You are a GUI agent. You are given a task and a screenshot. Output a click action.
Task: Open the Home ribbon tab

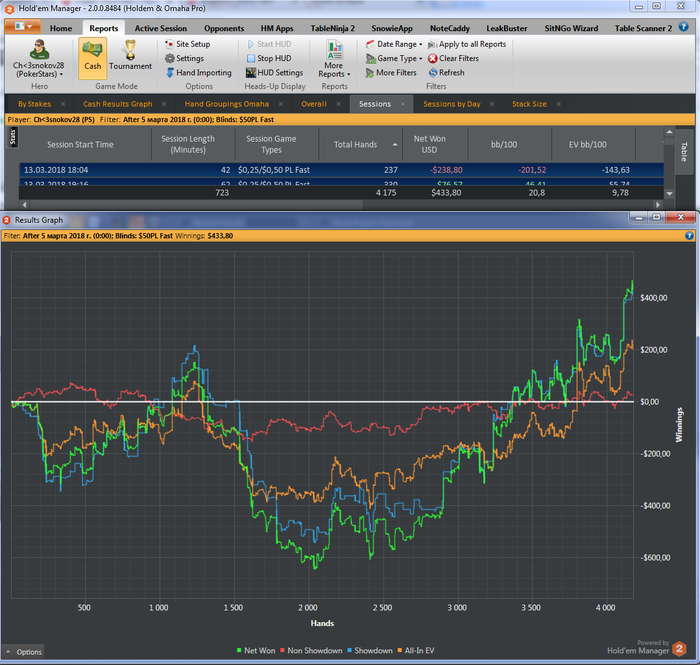click(61, 28)
